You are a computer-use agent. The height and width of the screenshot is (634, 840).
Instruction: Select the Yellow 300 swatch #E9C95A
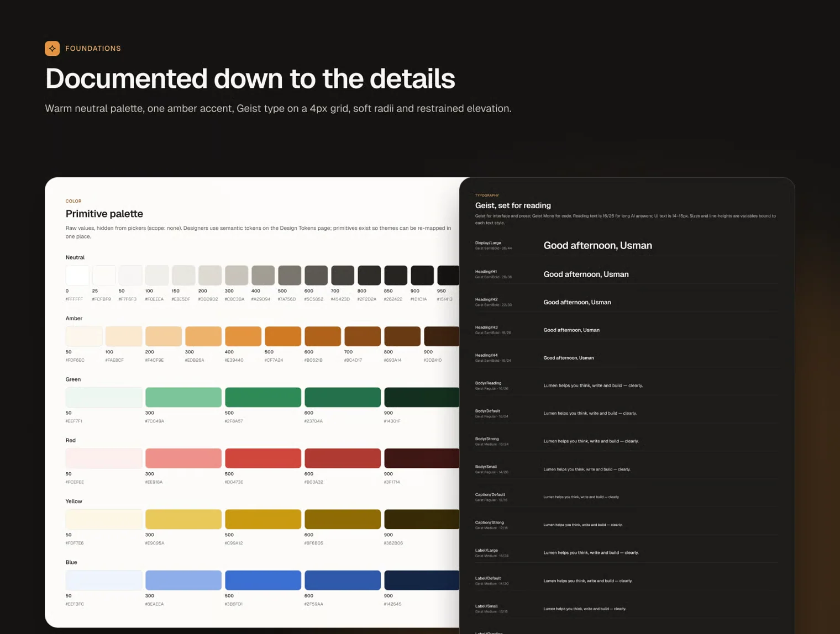pyautogui.click(x=183, y=519)
